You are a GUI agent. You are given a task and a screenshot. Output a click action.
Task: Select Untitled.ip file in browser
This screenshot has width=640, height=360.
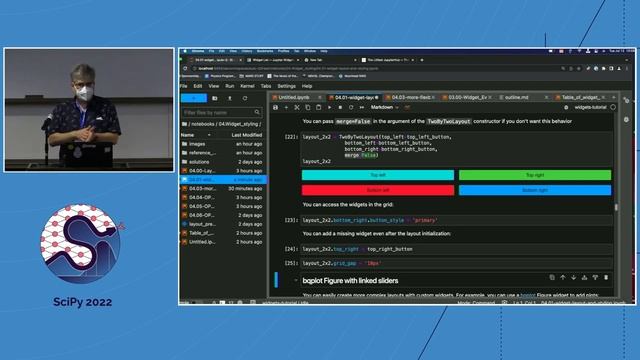click(x=223, y=242)
